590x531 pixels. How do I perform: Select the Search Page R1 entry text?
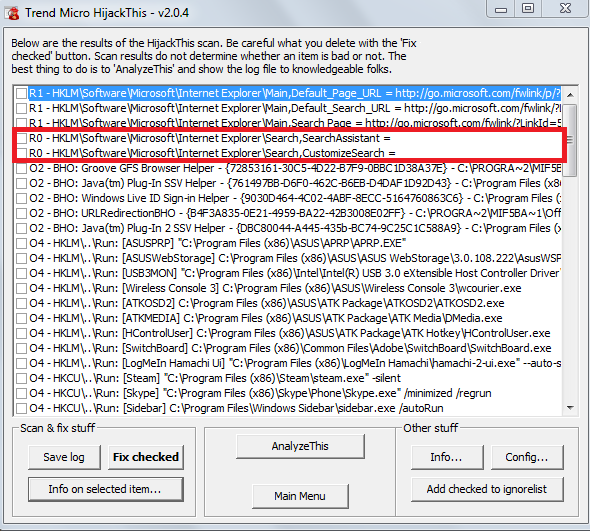(295, 123)
